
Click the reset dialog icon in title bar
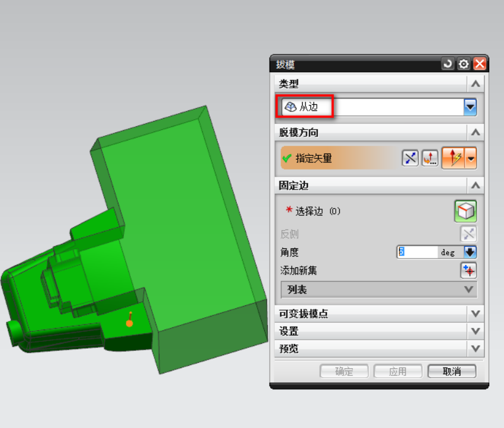coord(447,63)
